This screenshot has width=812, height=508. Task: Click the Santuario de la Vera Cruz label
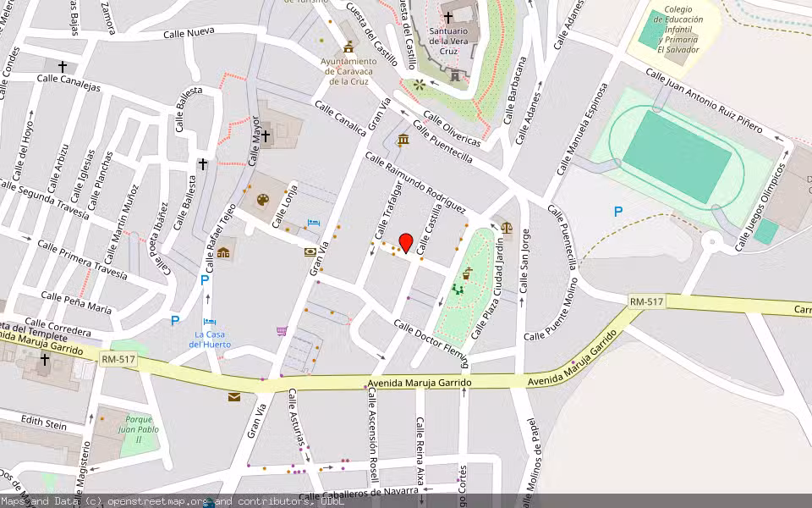pos(448,41)
